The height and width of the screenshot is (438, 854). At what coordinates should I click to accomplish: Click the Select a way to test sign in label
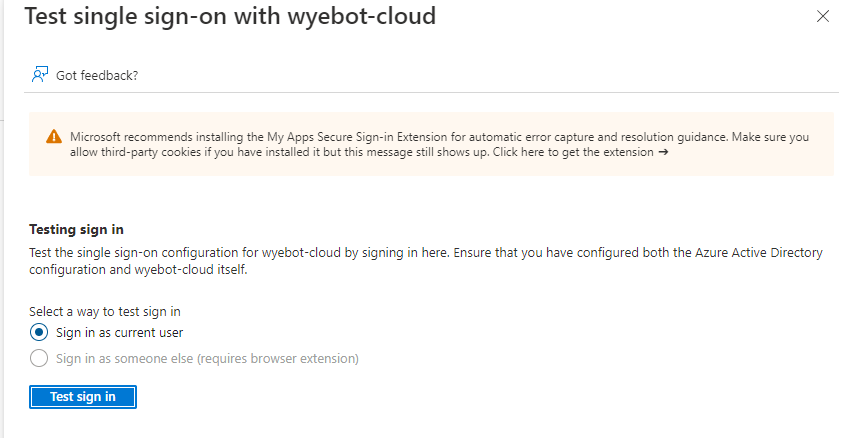tap(105, 312)
